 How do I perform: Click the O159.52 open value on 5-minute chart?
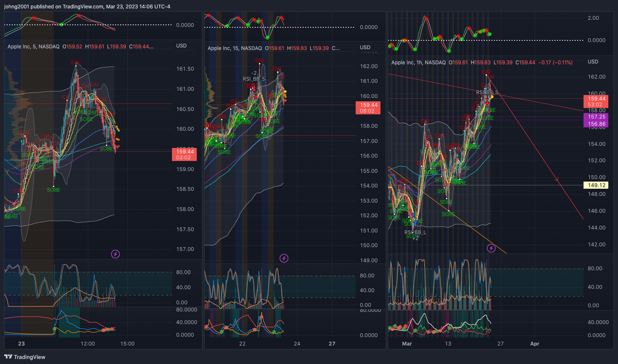tap(72, 47)
